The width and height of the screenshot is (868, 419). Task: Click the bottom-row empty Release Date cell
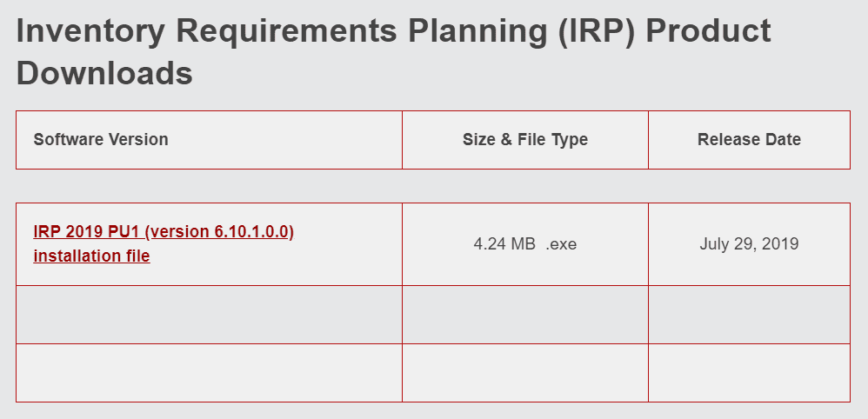pyautogui.click(x=749, y=373)
